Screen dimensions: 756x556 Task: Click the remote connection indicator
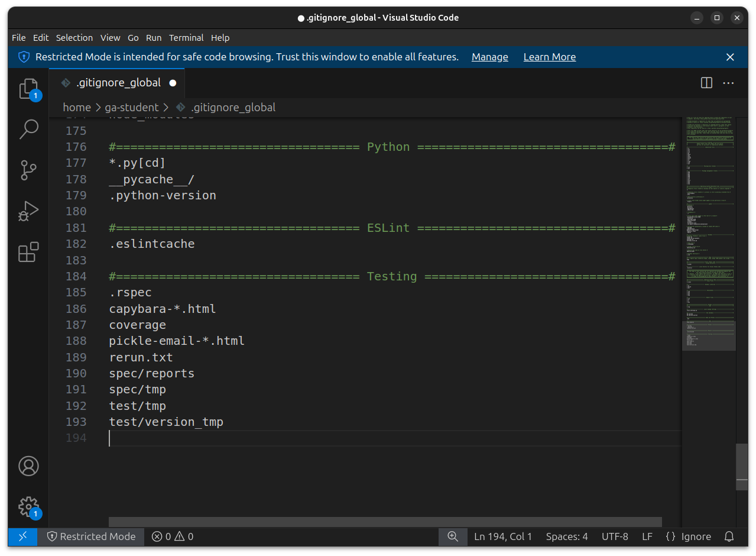(x=22, y=536)
